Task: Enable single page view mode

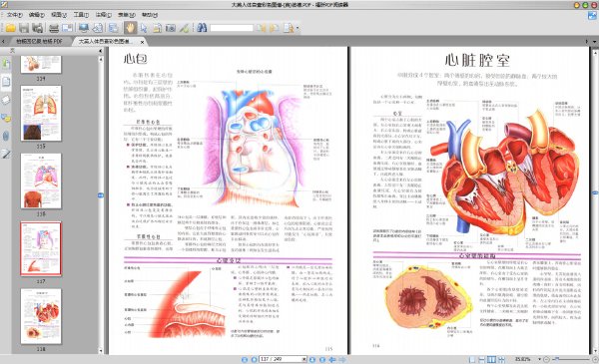Action: coord(472,359)
